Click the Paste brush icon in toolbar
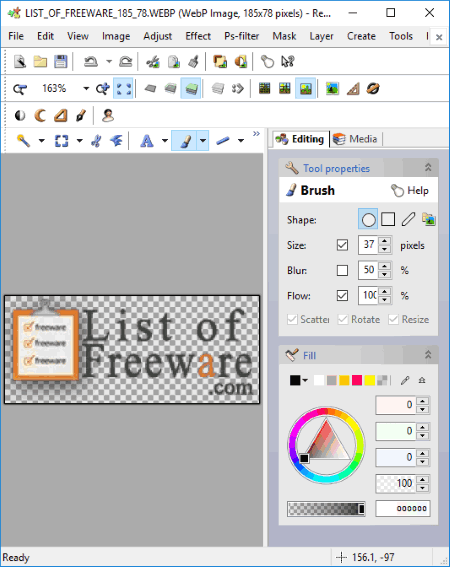The image size is (450, 567). tap(194, 61)
